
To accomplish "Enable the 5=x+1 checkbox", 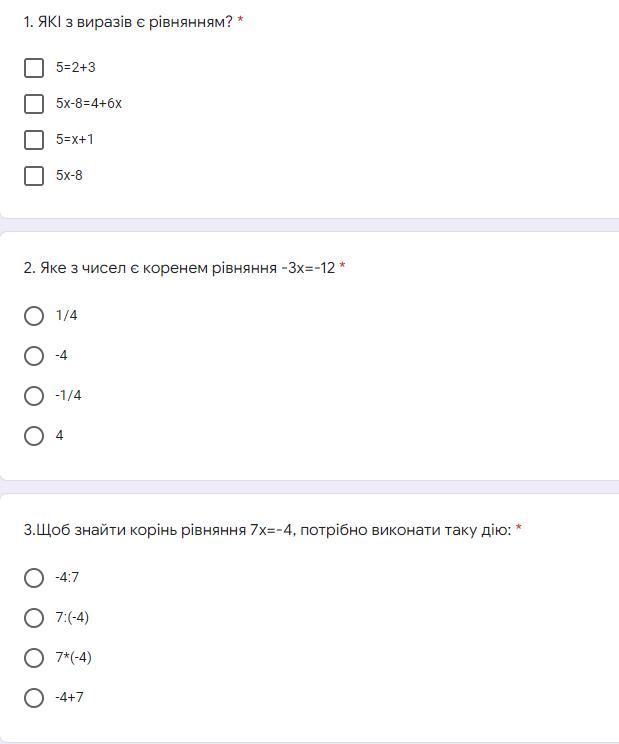I will click(x=34, y=140).
